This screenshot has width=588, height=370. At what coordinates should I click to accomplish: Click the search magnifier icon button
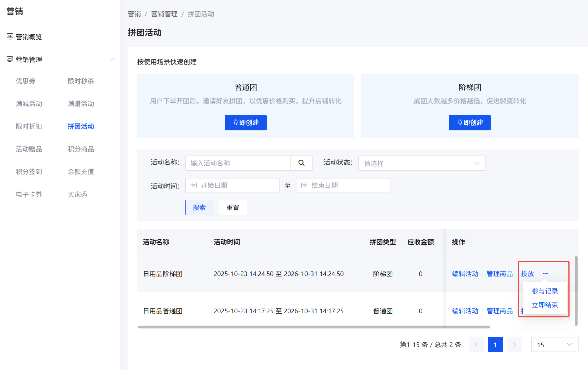tap(301, 163)
